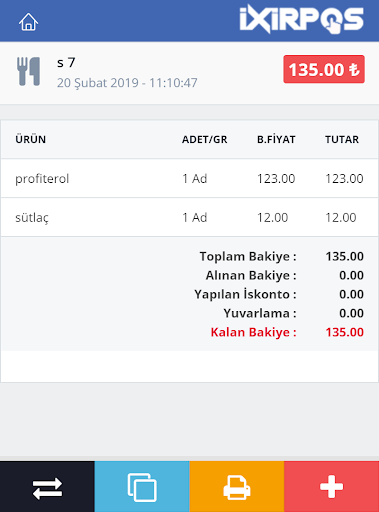Click the Kalan Bakiye red label
379x512 pixels.
tap(253, 332)
